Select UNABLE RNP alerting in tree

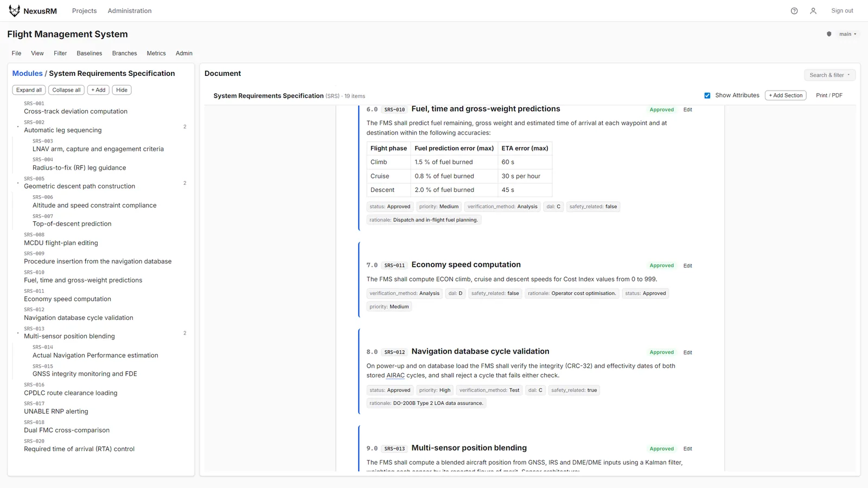[x=56, y=408]
